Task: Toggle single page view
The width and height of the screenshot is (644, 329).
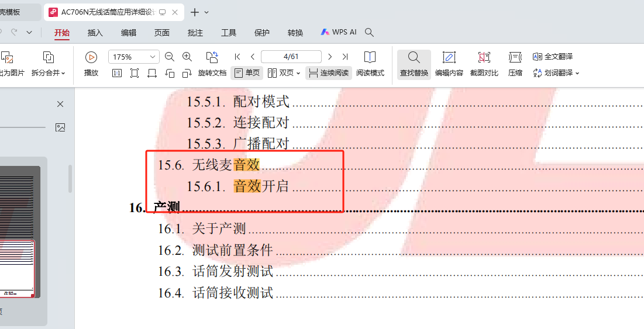Action: [x=247, y=73]
